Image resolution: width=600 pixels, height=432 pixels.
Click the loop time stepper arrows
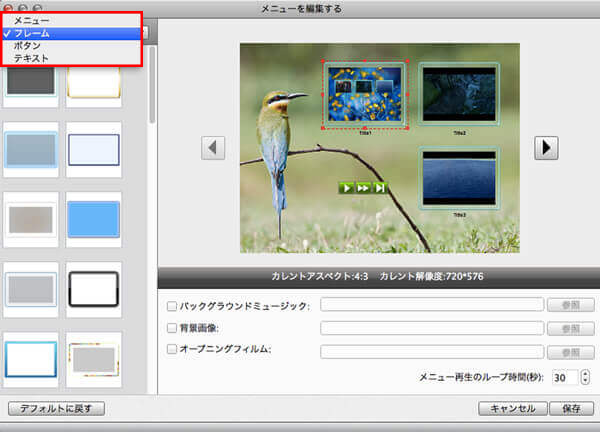click(585, 377)
